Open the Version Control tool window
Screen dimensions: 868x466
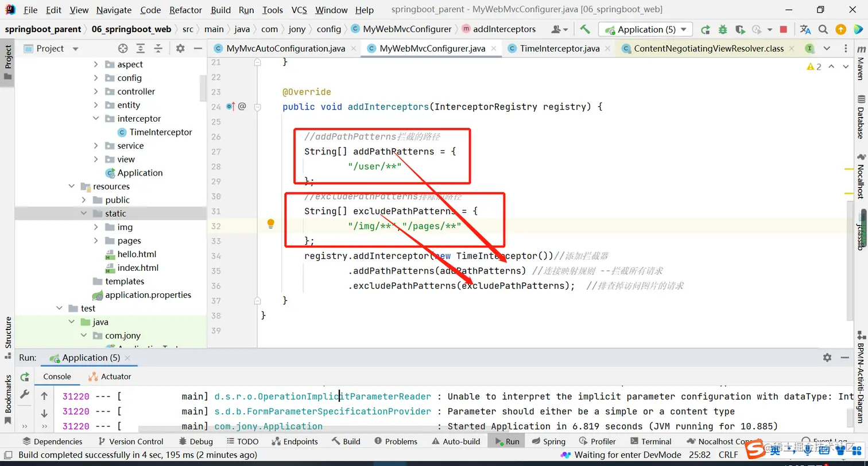pos(131,441)
